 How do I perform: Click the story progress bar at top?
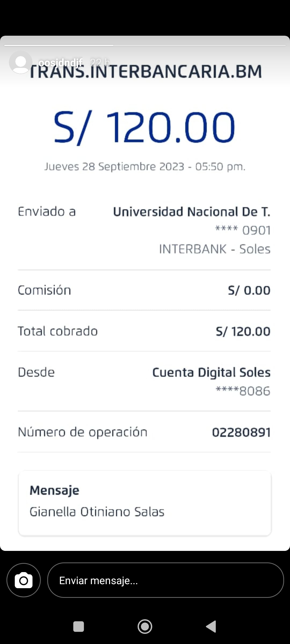click(145, 45)
